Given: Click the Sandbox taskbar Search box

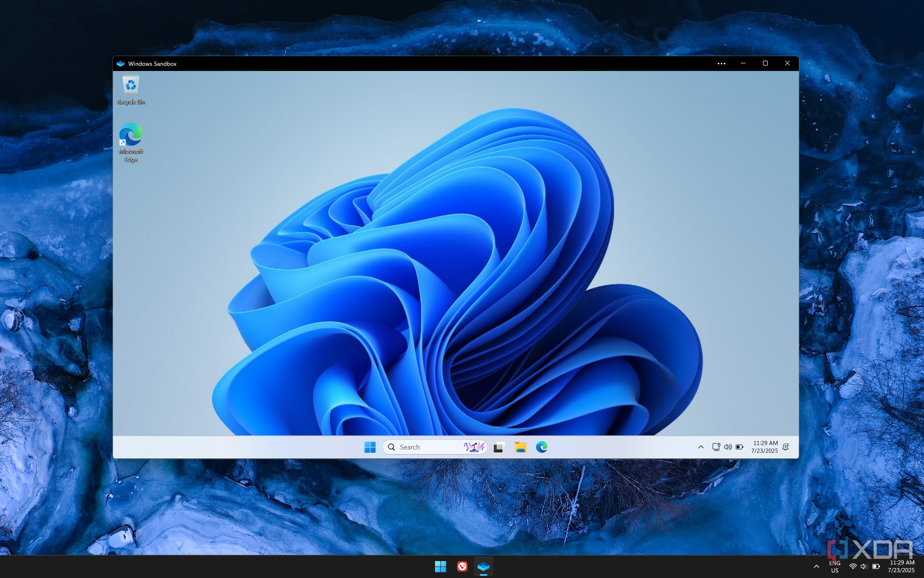Looking at the screenshot, I should 435,447.
